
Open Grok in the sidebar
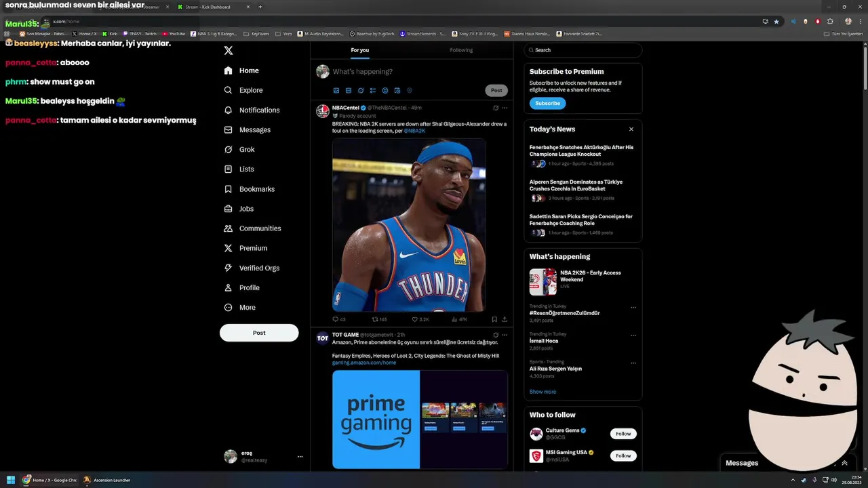239,149
